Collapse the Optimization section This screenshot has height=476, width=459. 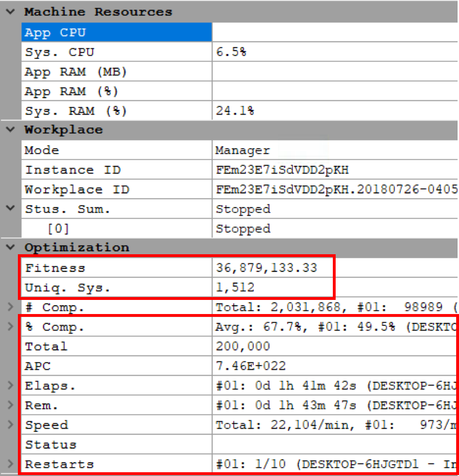(x=10, y=248)
